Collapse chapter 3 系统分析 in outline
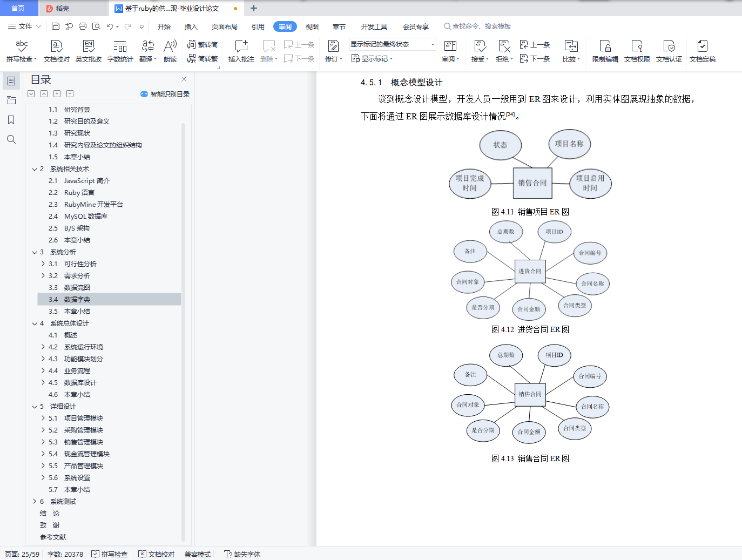742x560 pixels. tap(35, 252)
